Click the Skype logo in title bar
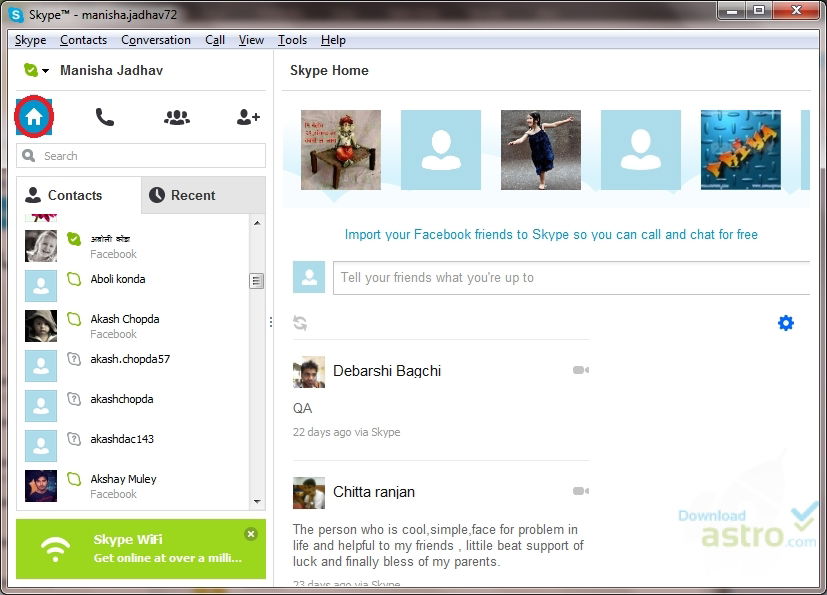 click(16, 15)
